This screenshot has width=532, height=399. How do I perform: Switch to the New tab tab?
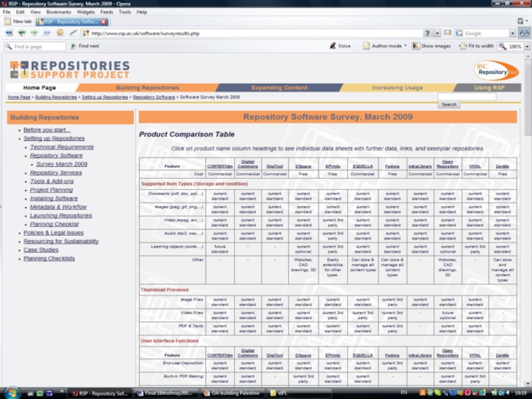[19, 21]
